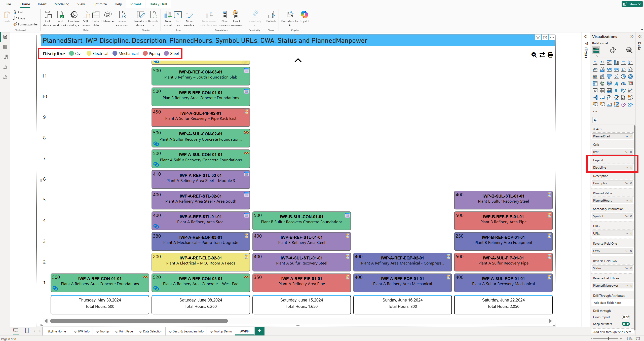Click the Share button

click(632, 4)
